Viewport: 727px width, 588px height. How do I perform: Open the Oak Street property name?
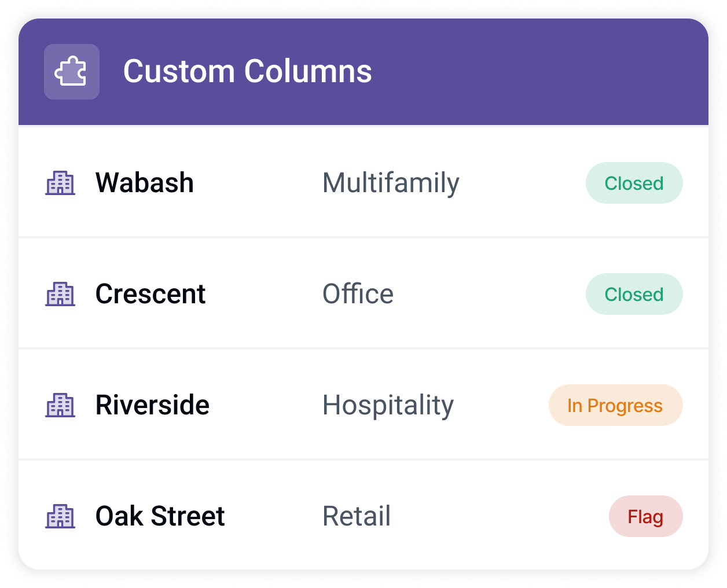pos(160,516)
